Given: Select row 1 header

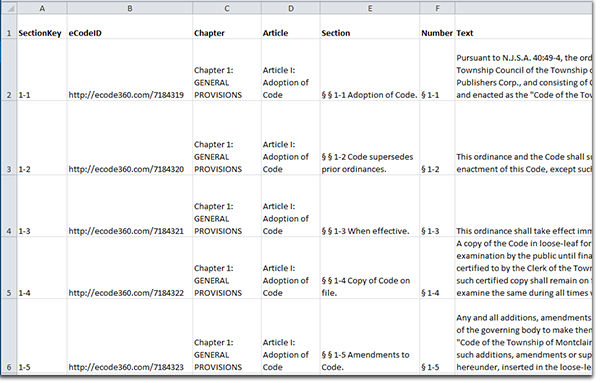Looking at the screenshot, I should [x=9, y=26].
